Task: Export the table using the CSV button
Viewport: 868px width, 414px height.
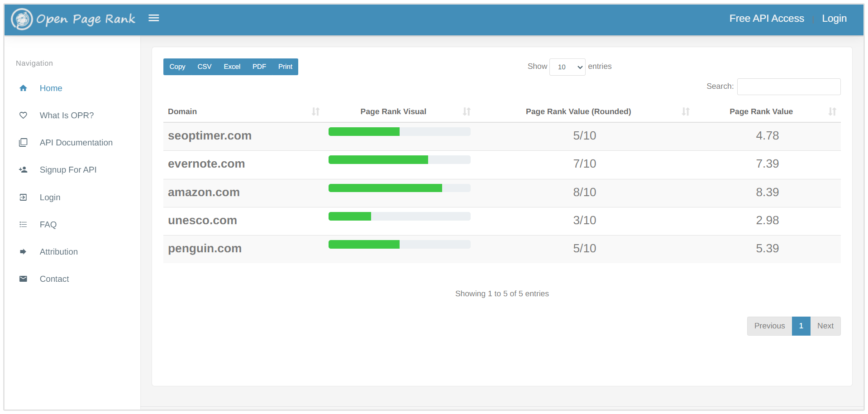Action: [x=204, y=67]
